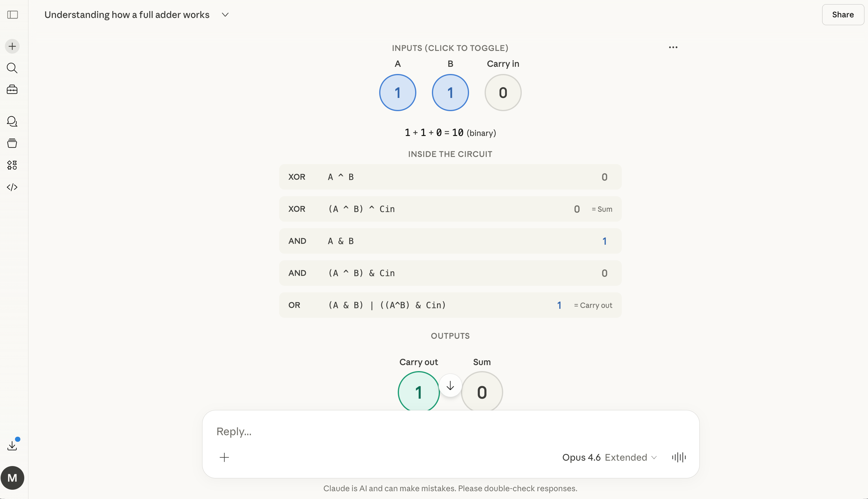This screenshot has width=868, height=499.
Task: Open the three-dot options menu
Action: coord(673,47)
